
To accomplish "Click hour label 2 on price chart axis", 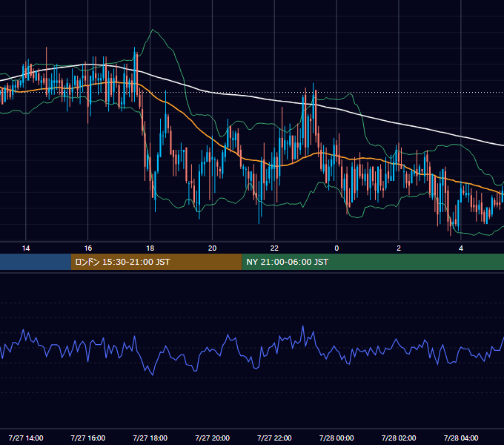I will (x=399, y=248).
